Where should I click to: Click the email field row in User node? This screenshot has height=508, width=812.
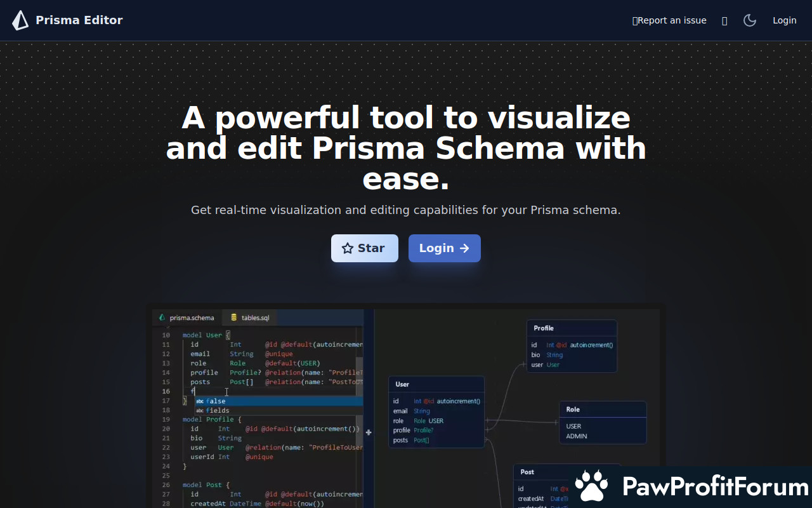tap(436, 411)
